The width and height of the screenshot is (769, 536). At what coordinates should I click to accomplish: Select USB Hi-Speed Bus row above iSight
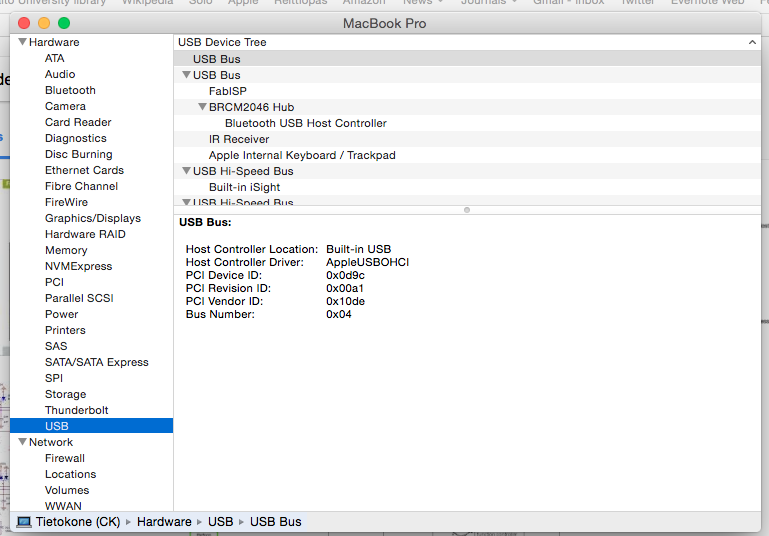pyautogui.click(x=467, y=171)
